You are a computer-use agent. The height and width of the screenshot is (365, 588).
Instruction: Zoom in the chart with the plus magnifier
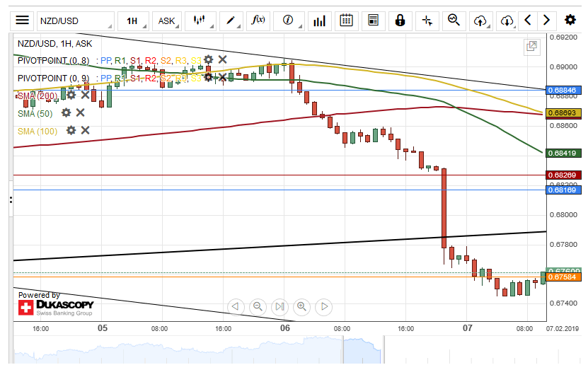point(302,307)
